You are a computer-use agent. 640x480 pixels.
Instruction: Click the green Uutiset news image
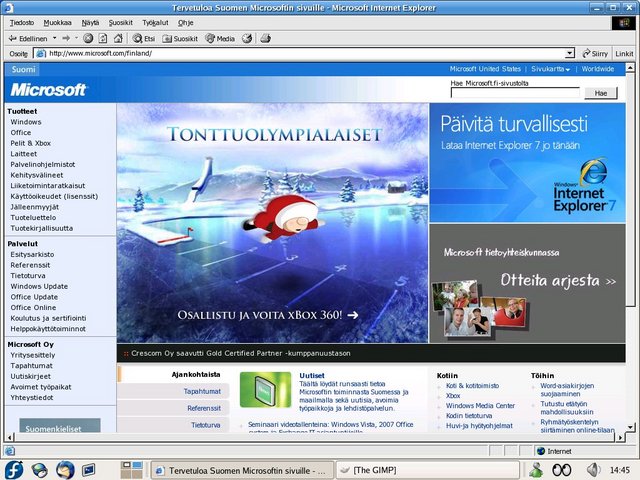(265, 389)
